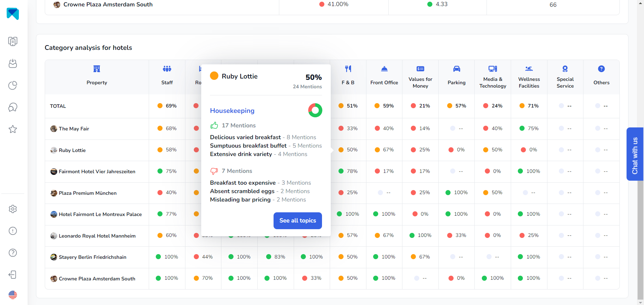
Task: Open the reviews inbox section
Action: 13,63
